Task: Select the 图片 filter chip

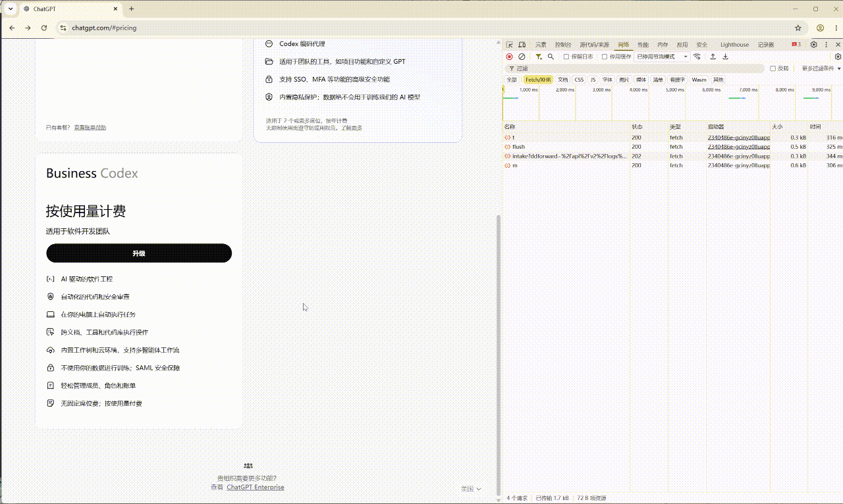Action: [x=624, y=80]
